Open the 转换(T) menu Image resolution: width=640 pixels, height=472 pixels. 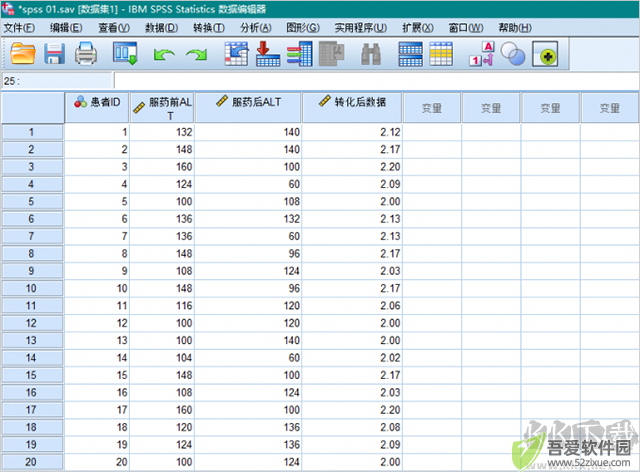[x=209, y=28]
